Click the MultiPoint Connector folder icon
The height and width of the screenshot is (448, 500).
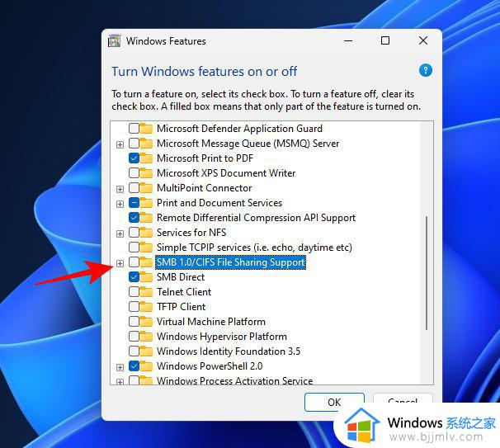point(146,187)
